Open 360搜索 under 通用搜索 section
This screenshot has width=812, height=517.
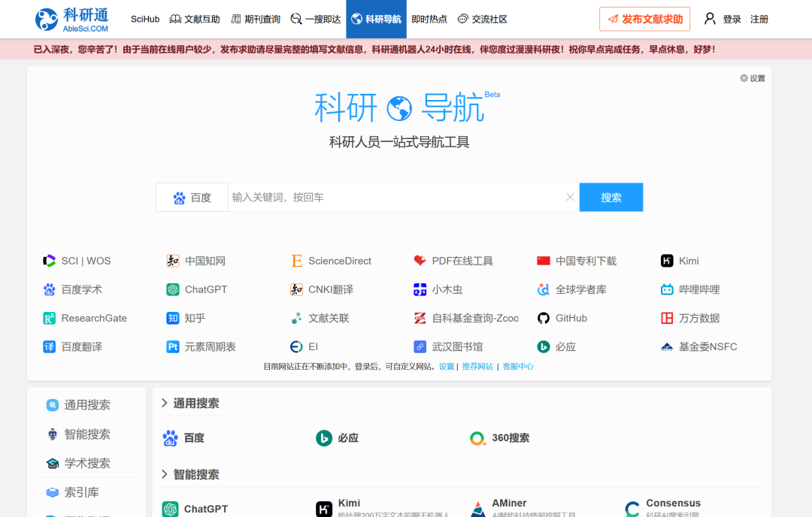(500, 438)
